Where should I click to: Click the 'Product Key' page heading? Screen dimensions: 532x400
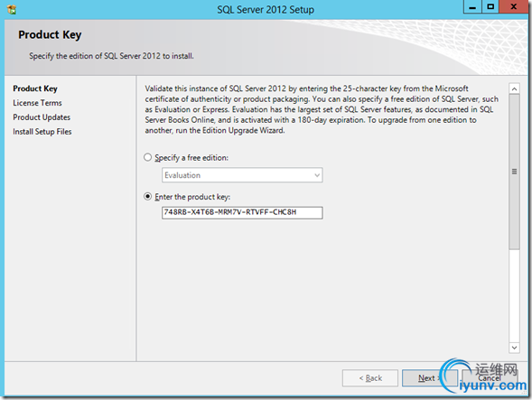pyautogui.click(x=50, y=34)
